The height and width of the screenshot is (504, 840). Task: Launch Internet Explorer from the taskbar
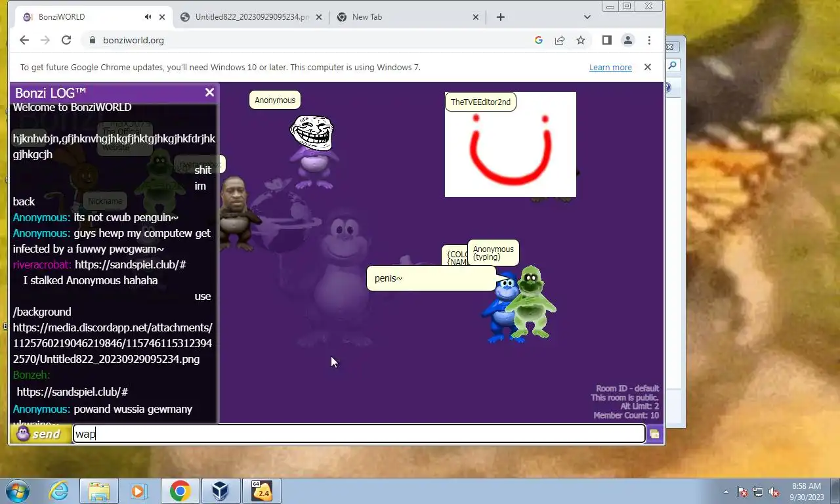pos(59,491)
